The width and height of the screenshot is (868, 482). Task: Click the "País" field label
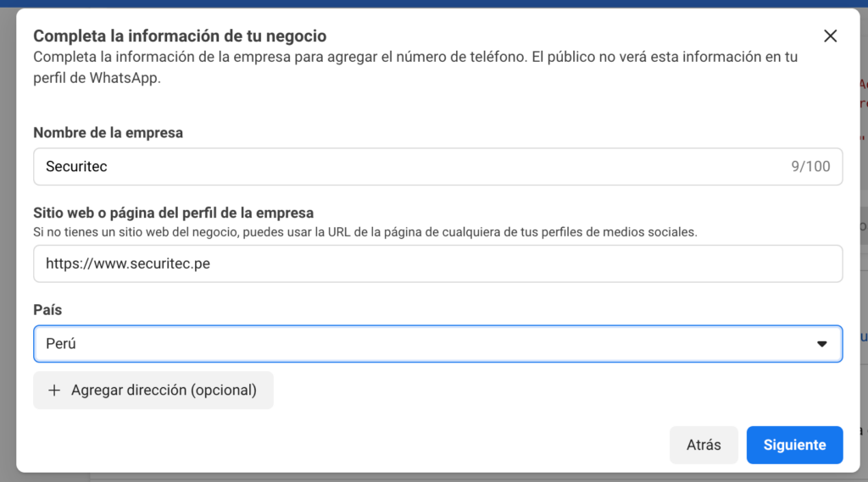click(47, 310)
